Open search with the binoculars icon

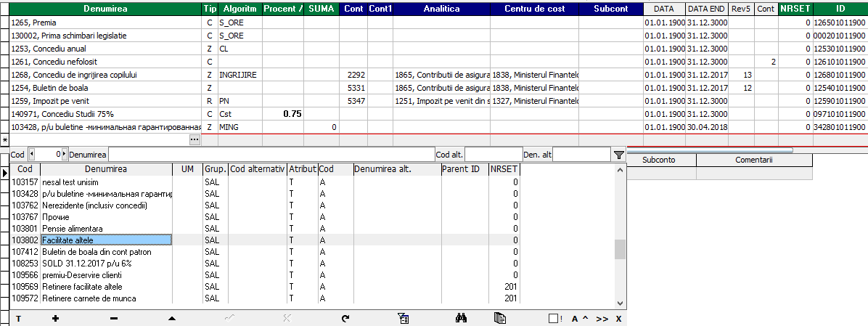click(461, 318)
